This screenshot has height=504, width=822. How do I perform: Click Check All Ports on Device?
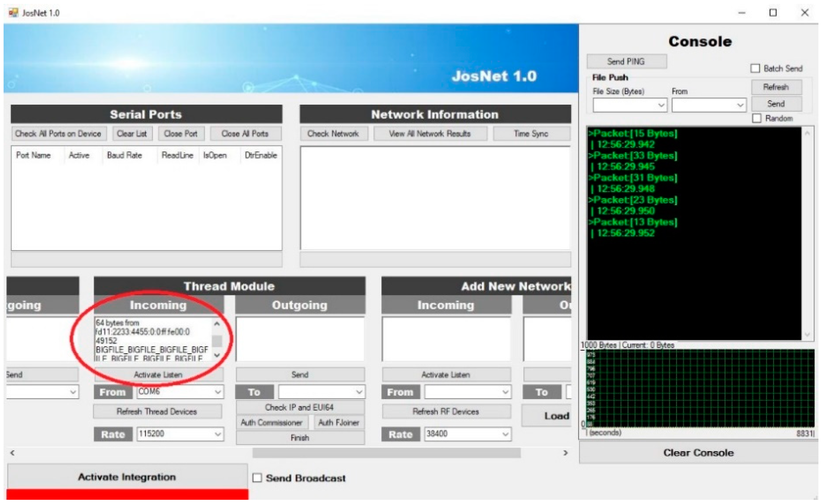point(58,134)
